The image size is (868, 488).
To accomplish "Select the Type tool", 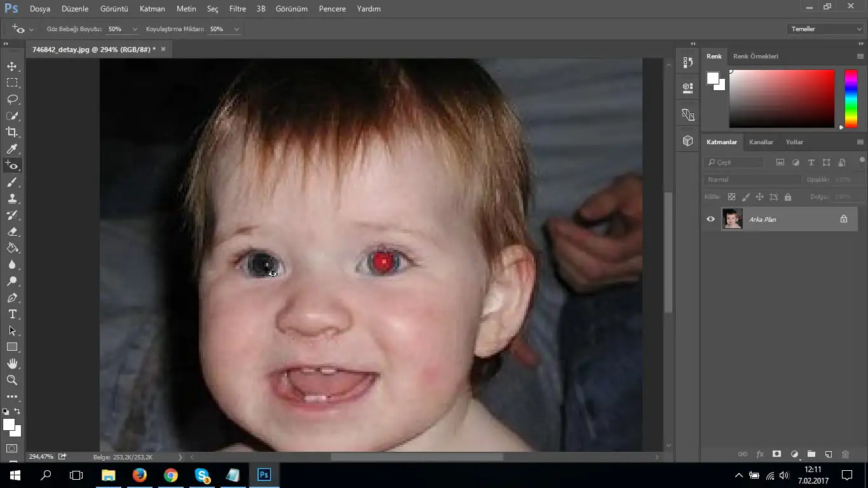I will [12, 315].
